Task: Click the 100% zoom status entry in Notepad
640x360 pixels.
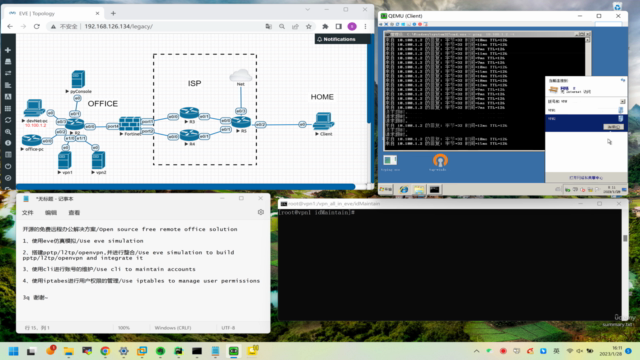Action: (124, 328)
